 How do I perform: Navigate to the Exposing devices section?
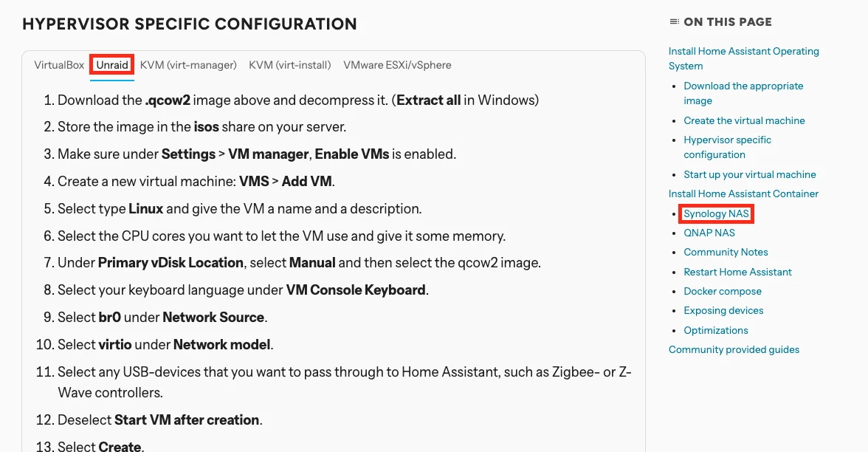click(723, 310)
